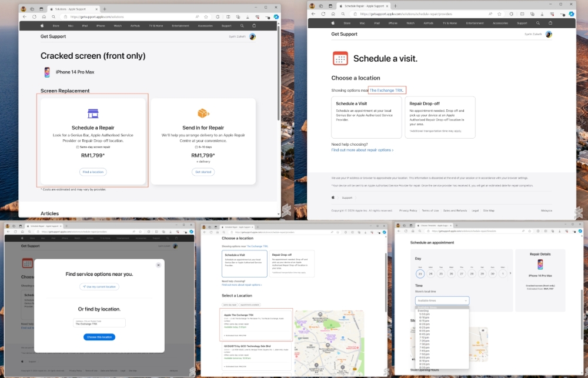
Task: Open AirPods menu in Schedule a visit window nav
Action: (428, 23)
